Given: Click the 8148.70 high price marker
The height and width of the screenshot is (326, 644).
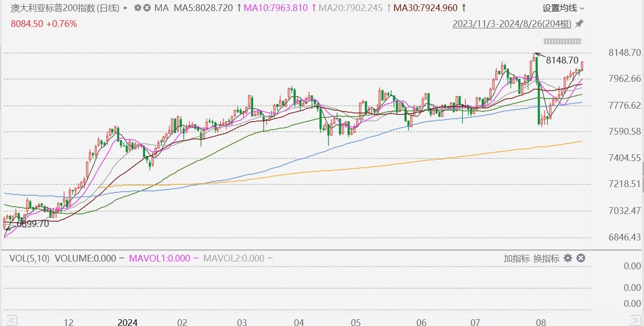Looking at the screenshot, I should click(x=562, y=60).
